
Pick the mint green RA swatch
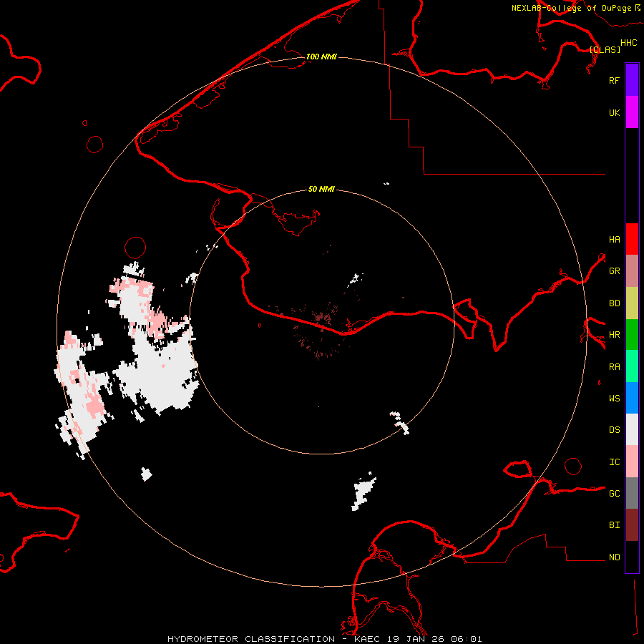coord(632,366)
